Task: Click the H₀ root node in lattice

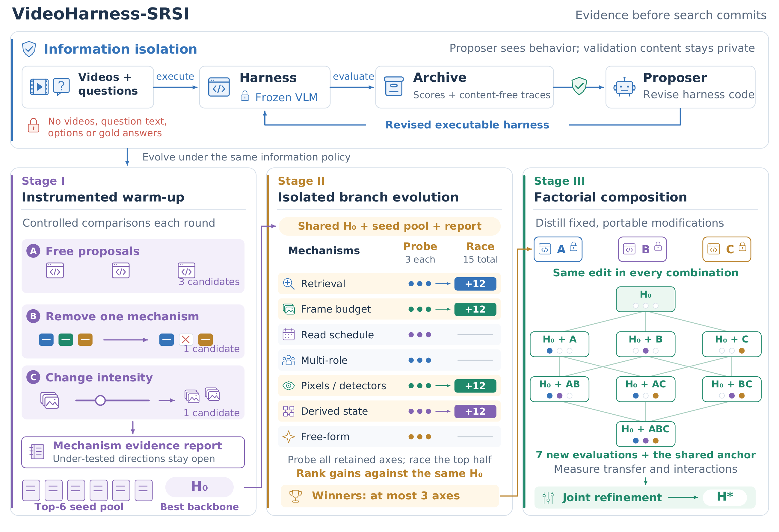Action: pyautogui.click(x=646, y=299)
